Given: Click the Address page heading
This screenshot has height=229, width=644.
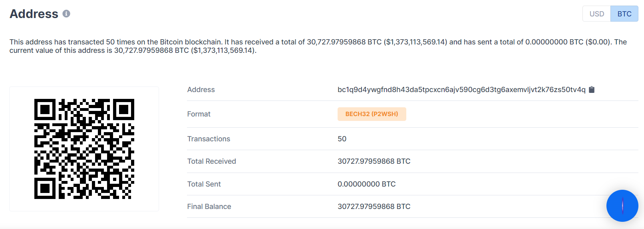Looking at the screenshot, I should [x=34, y=14].
